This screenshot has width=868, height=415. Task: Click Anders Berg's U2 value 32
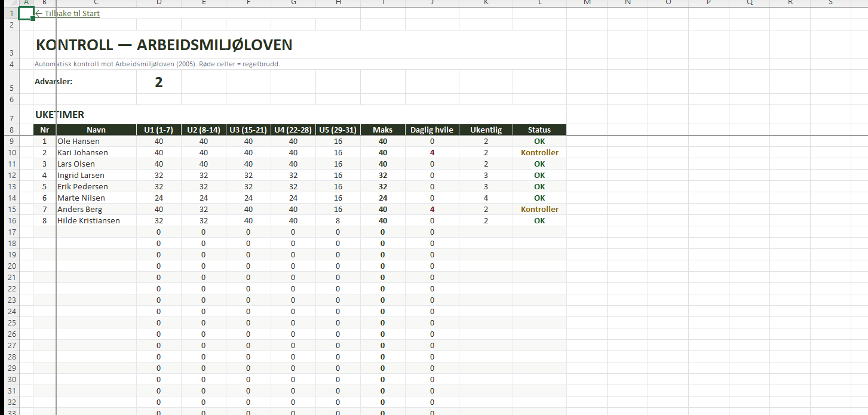203,209
